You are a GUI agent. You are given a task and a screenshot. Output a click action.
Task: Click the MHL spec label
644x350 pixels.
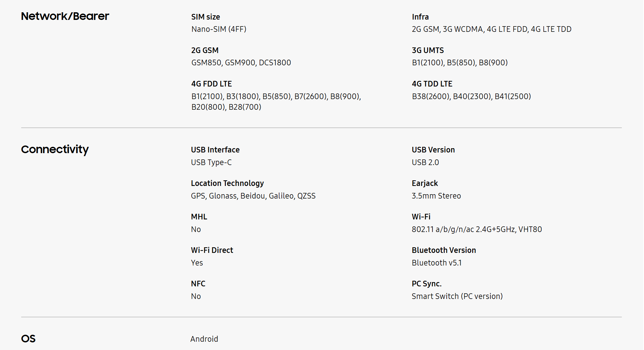click(199, 217)
